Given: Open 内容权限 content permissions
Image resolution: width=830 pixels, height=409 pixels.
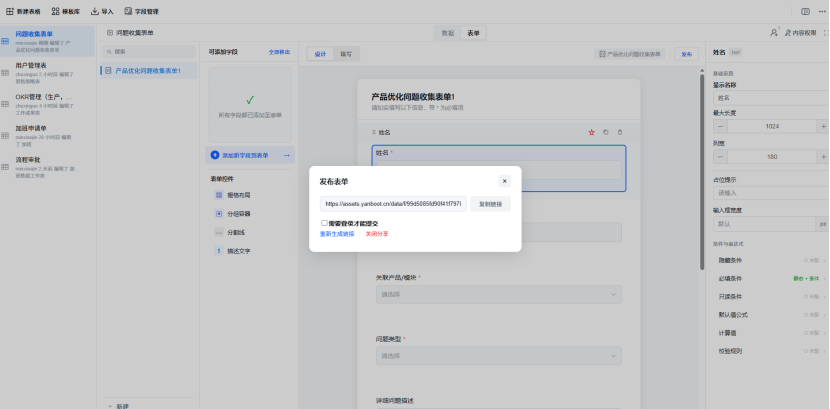Looking at the screenshot, I should pos(801,33).
